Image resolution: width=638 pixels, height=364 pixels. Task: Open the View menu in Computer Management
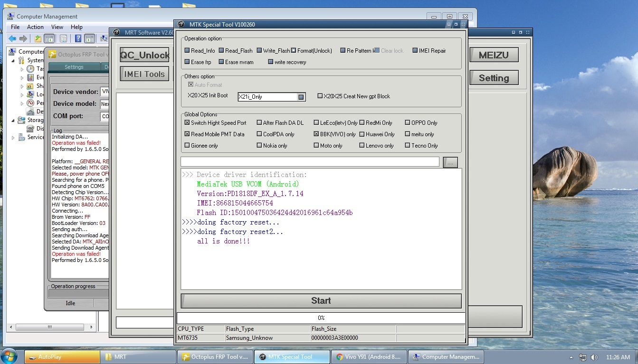coord(57,27)
